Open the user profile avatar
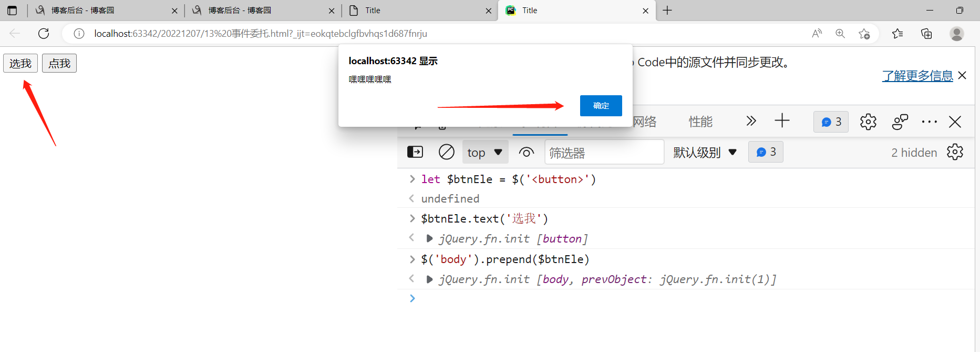This screenshot has height=352, width=980. point(956,34)
